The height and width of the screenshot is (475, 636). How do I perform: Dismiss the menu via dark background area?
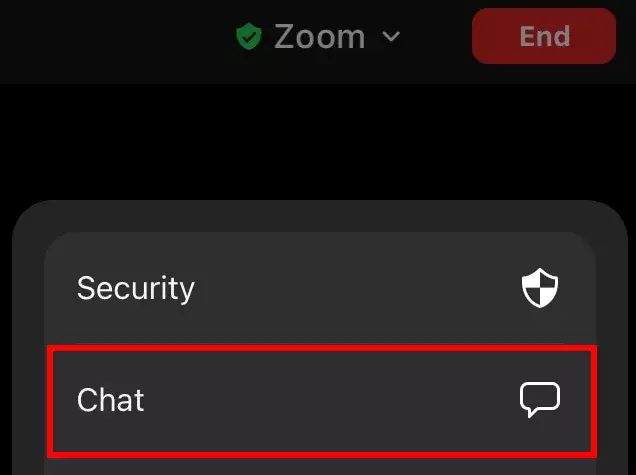tap(320, 140)
